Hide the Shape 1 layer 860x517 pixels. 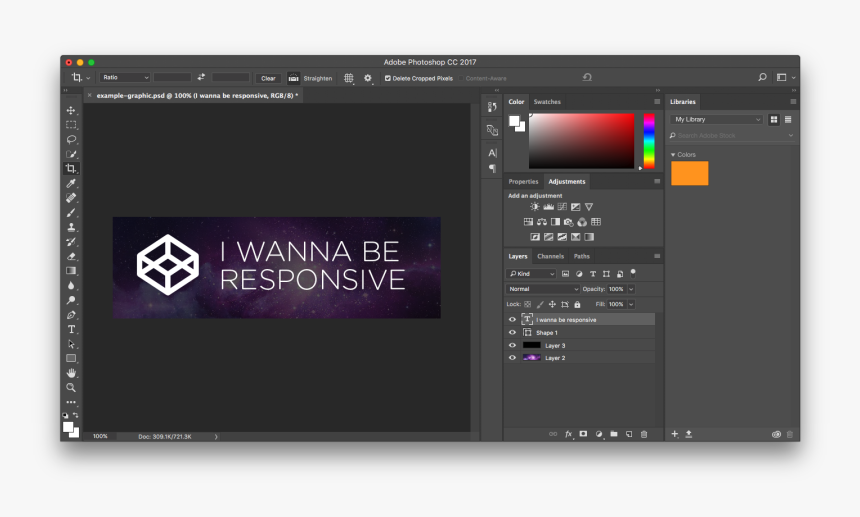pos(512,333)
